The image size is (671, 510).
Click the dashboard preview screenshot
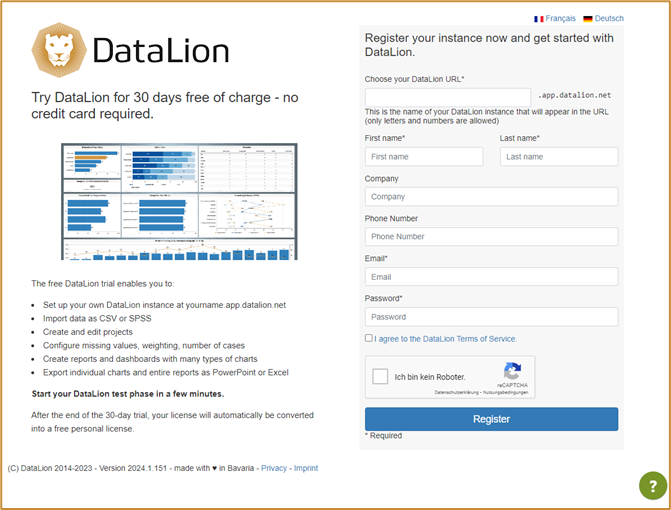tap(179, 202)
